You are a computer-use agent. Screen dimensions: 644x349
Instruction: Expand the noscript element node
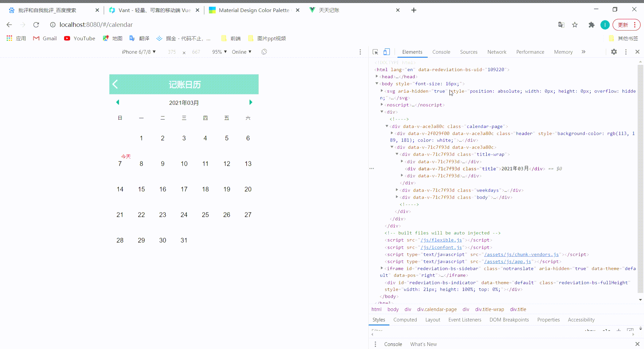[x=382, y=105]
